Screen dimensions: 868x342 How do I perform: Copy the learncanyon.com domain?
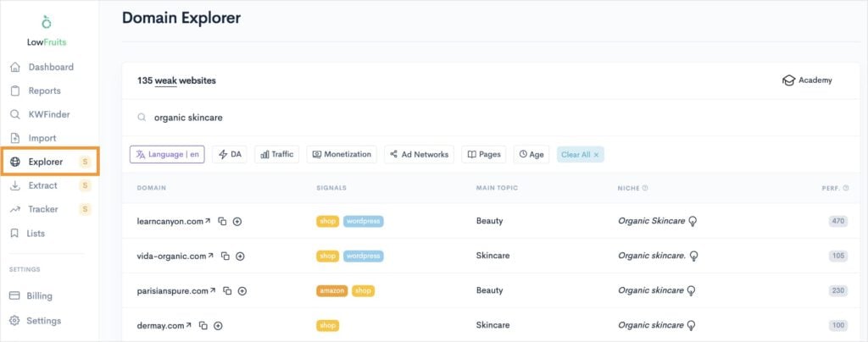(x=222, y=222)
